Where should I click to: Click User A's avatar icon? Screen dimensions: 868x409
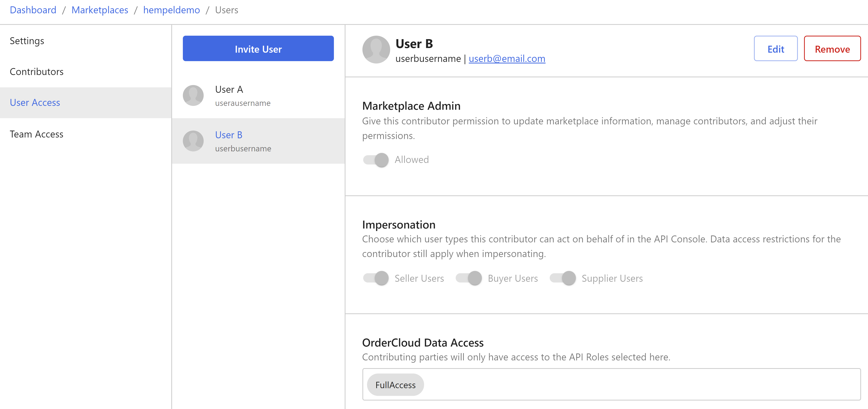(193, 95)
